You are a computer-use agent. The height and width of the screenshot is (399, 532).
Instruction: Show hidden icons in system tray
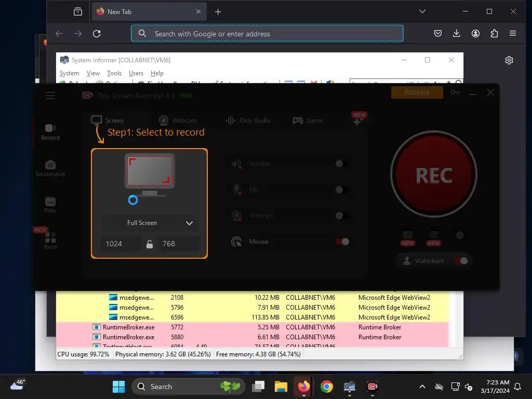422,387
